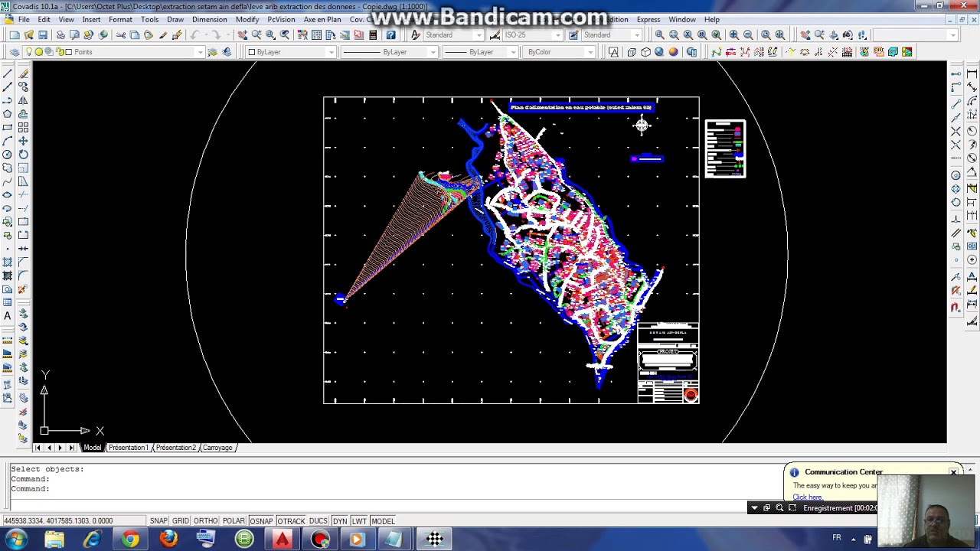Close the Communication Center balloon
The height and width of the screenshot is (551, 980).
[x=953, y=472]
